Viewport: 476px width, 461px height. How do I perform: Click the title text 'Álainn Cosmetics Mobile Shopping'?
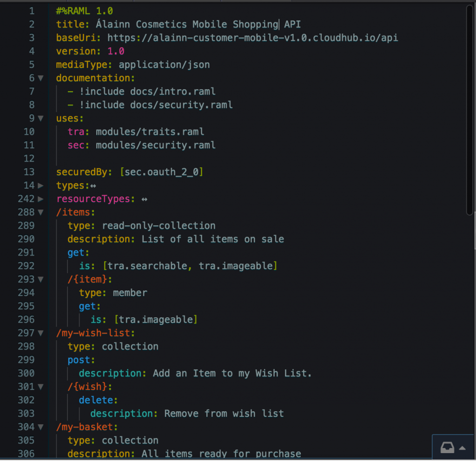click(187, 24)
